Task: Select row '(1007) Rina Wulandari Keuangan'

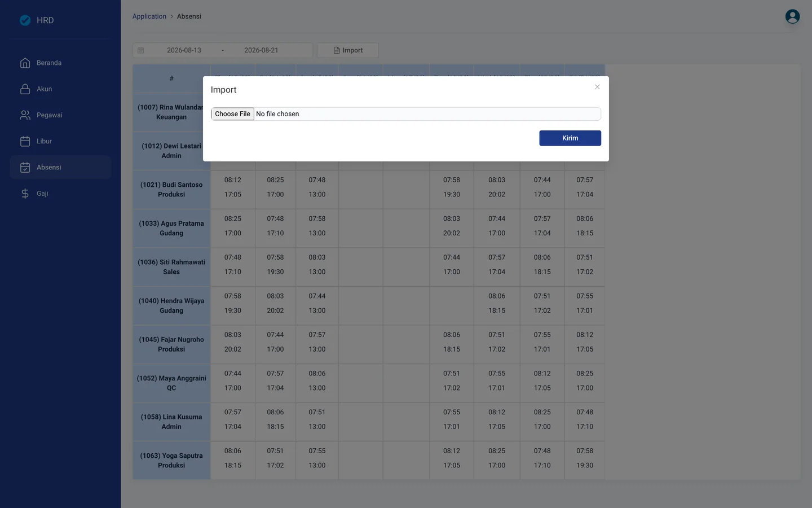Action: click(x=171, y=112)
